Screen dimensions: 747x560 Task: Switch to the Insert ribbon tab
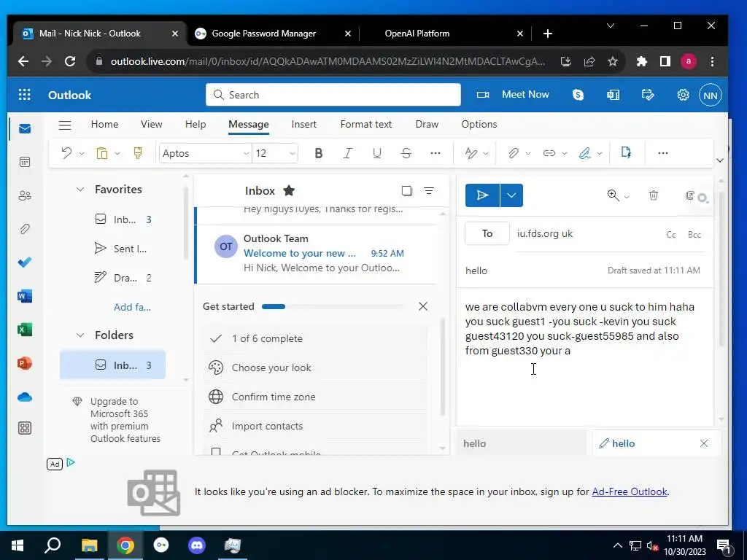pyautogui.click(x=304, y=124)
